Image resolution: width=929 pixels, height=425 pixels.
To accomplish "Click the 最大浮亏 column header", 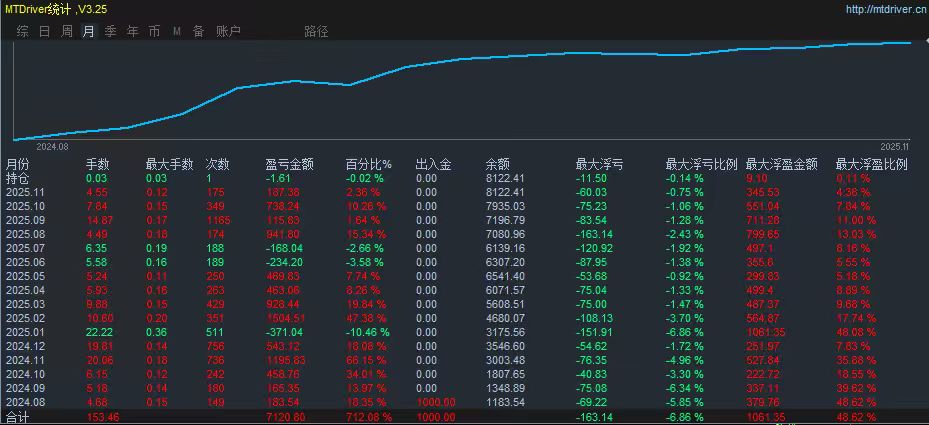I will click(x=600, y=164).
